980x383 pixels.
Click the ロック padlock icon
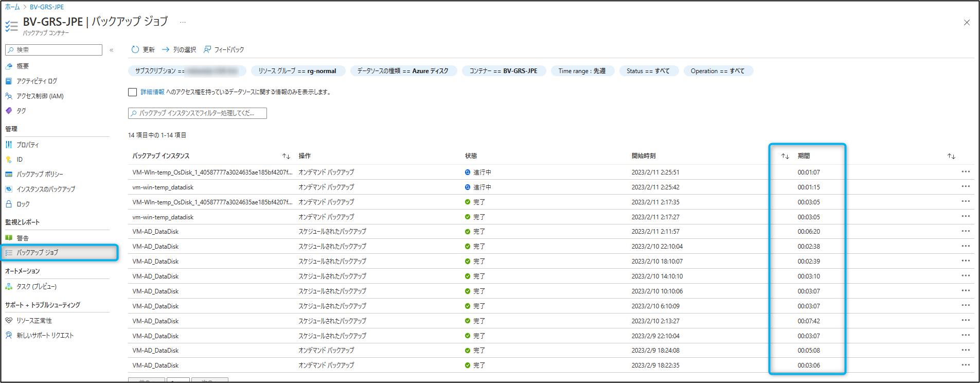click(x=9, y=204)
